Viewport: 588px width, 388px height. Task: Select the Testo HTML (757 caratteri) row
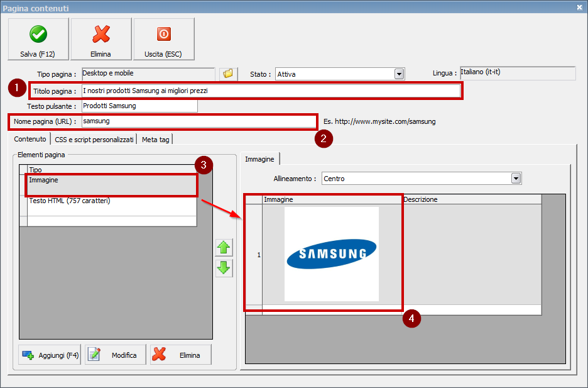click(x=112, y=206)
